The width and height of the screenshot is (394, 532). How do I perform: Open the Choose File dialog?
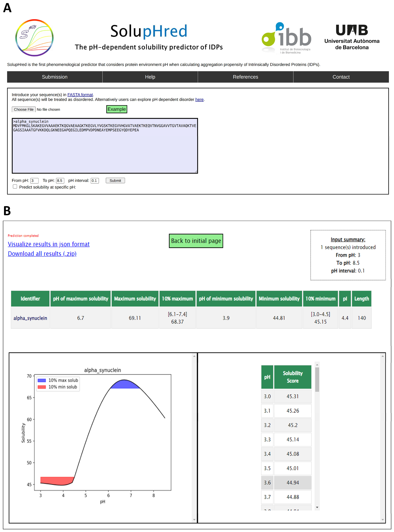point(24,109)
